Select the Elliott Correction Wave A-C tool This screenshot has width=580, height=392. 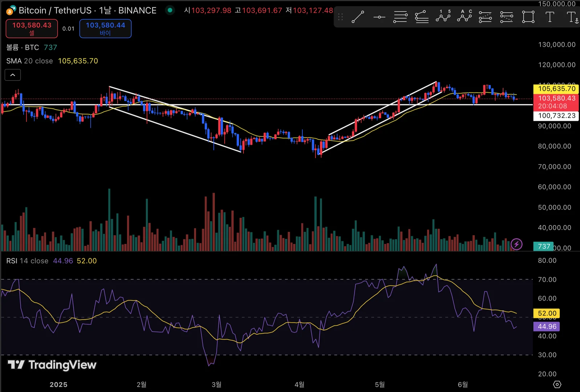pos(465,17)
